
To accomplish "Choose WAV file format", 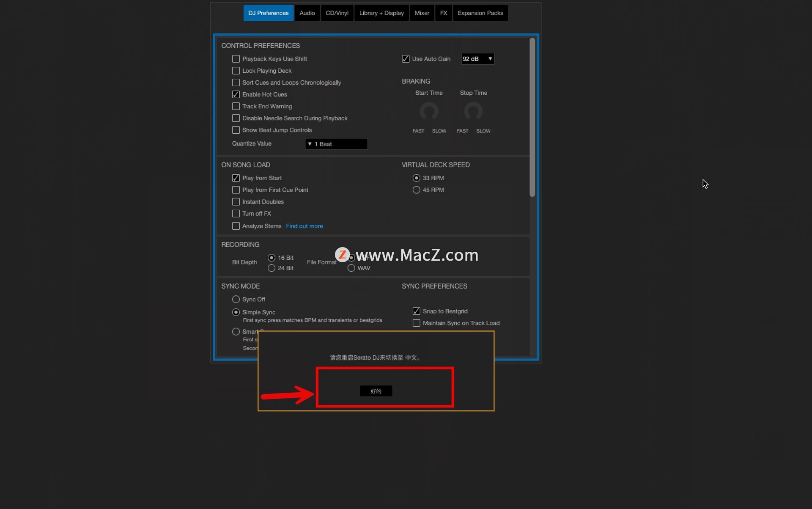I will click(x=351, y=268).
